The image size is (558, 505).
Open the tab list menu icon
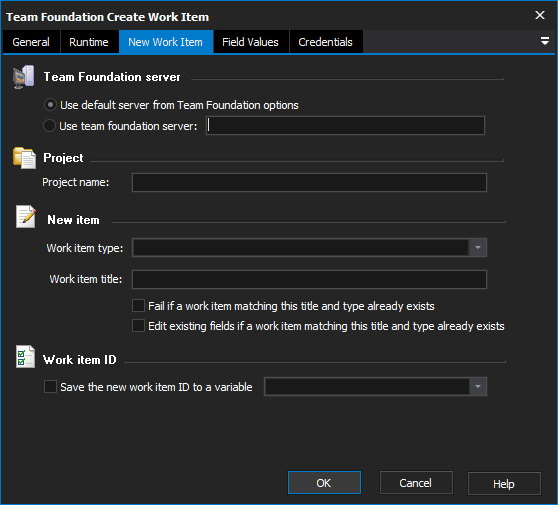click(544, 41)
